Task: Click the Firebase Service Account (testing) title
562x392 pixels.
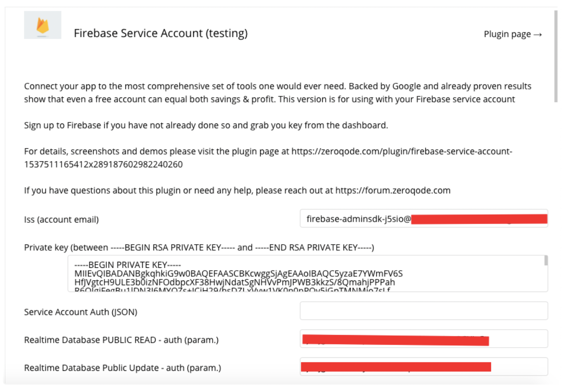Action: (161, 33)
